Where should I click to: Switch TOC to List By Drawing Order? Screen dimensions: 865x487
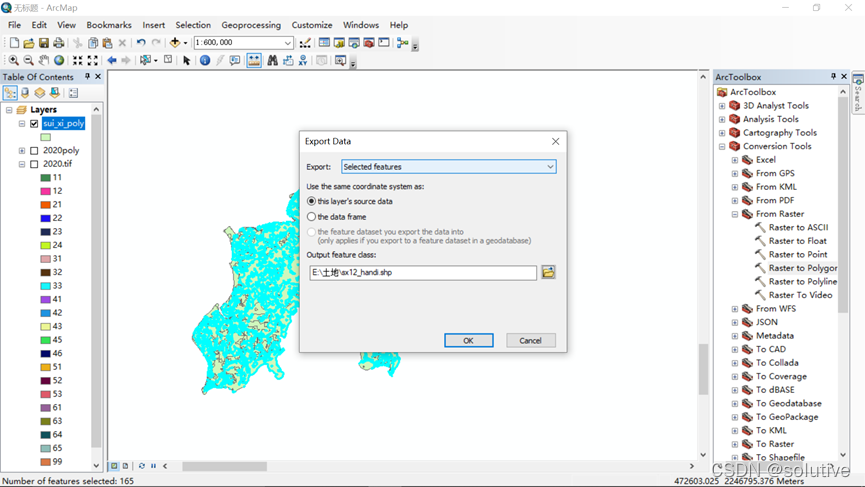[10, 93]
